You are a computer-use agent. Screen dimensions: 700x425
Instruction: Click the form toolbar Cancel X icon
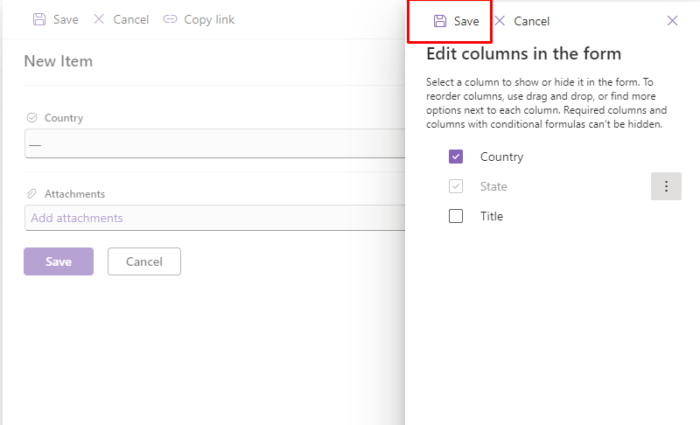99,19
